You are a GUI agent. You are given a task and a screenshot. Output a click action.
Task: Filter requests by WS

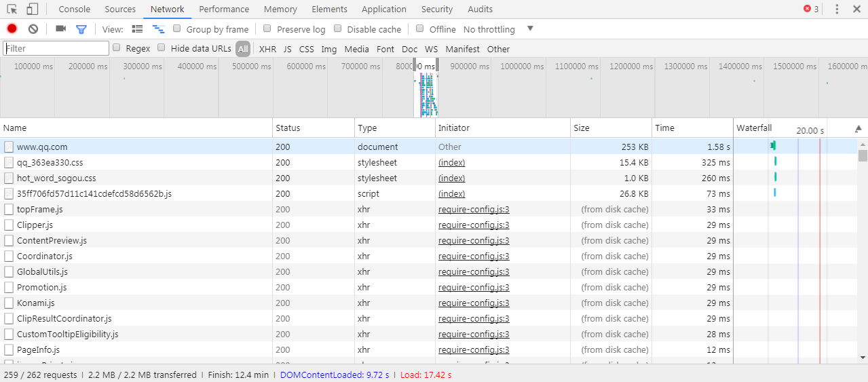(432, 49)
